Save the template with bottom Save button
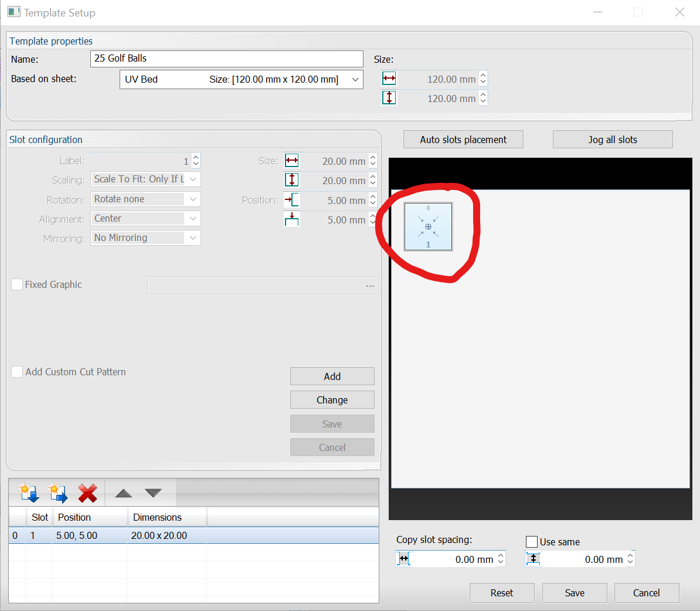Viewport: 700px width, 611px height. point(575,593)
